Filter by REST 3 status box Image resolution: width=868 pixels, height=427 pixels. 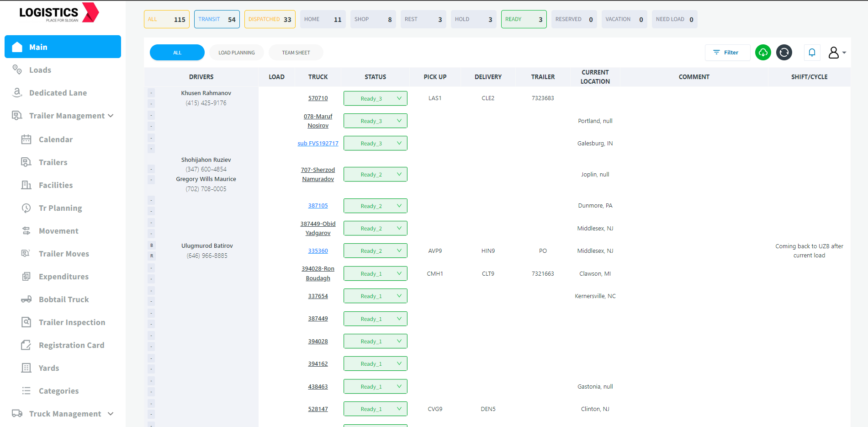423,19
